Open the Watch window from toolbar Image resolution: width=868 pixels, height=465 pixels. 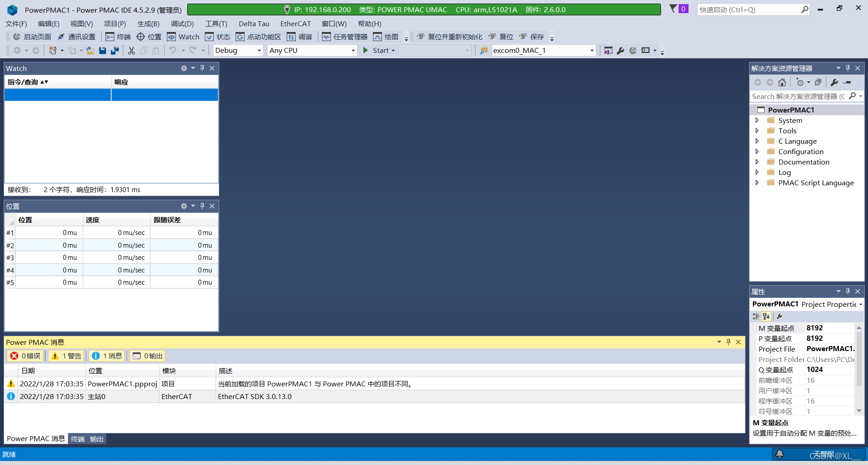click(183, 37)
